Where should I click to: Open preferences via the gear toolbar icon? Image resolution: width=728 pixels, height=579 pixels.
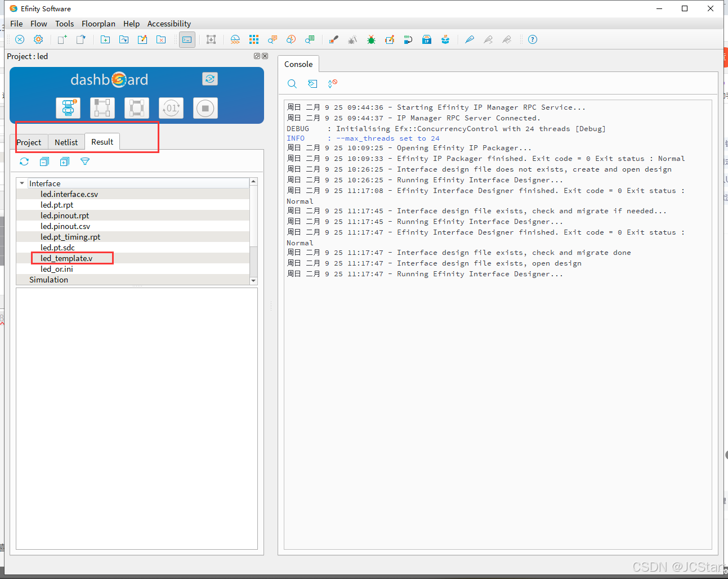pyautogui.click(x=38, y=39)
